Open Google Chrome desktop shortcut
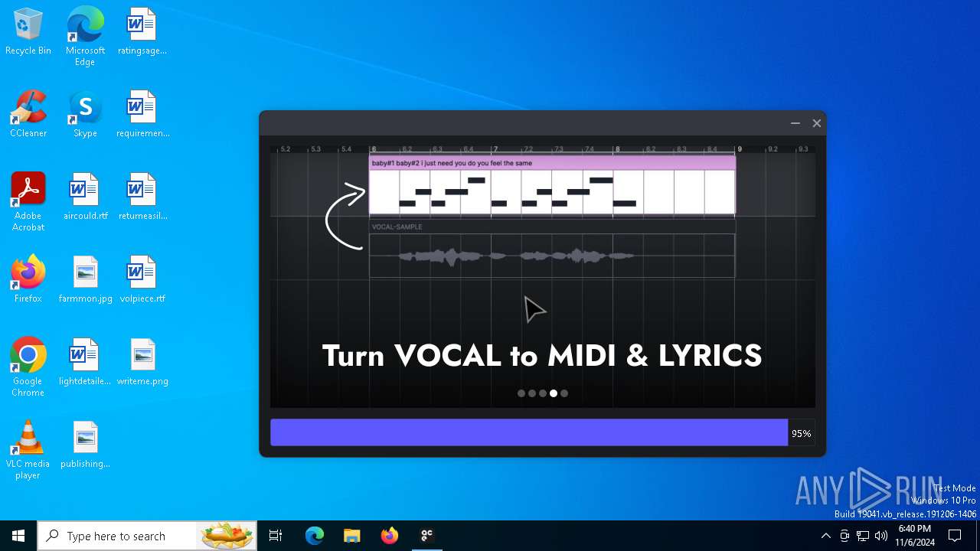 [x=28, y=367]
